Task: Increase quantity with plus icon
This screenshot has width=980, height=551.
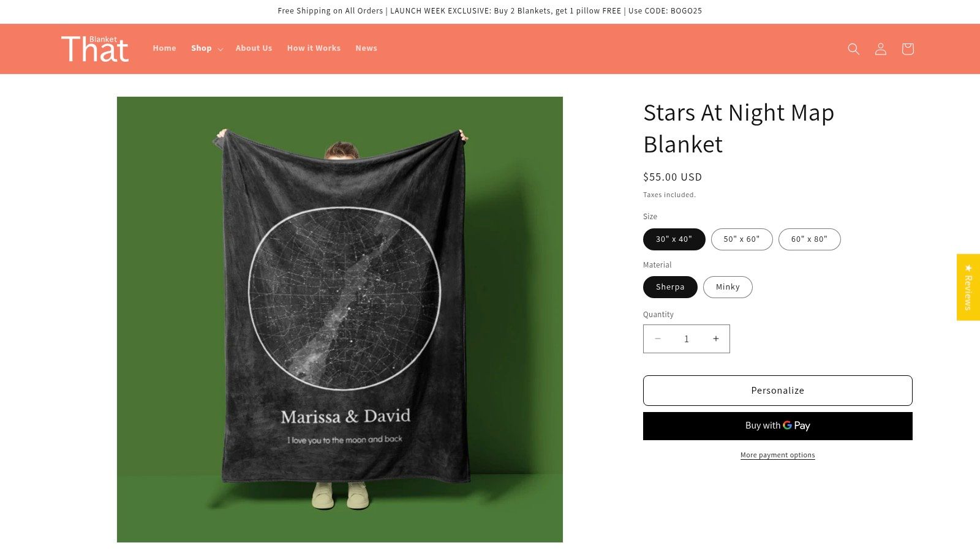Action: [715, 339]
